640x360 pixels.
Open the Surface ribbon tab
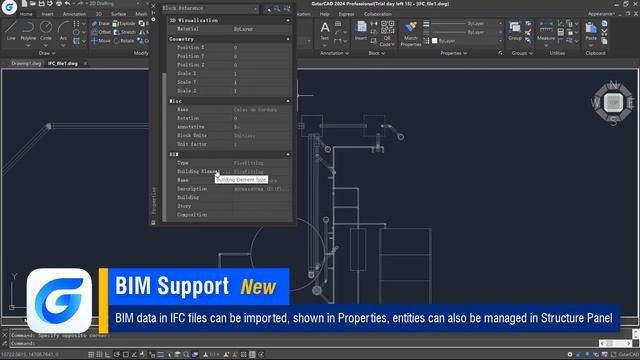118,14
